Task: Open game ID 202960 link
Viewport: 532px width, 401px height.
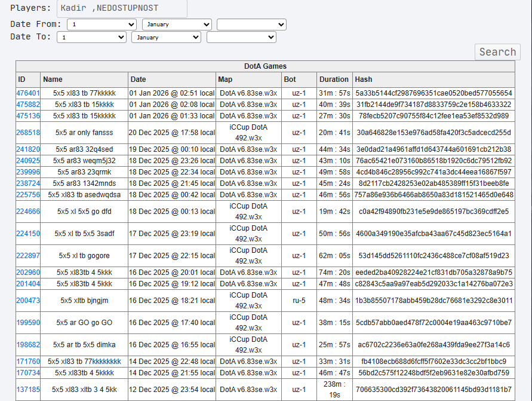Action: [28, 273]
